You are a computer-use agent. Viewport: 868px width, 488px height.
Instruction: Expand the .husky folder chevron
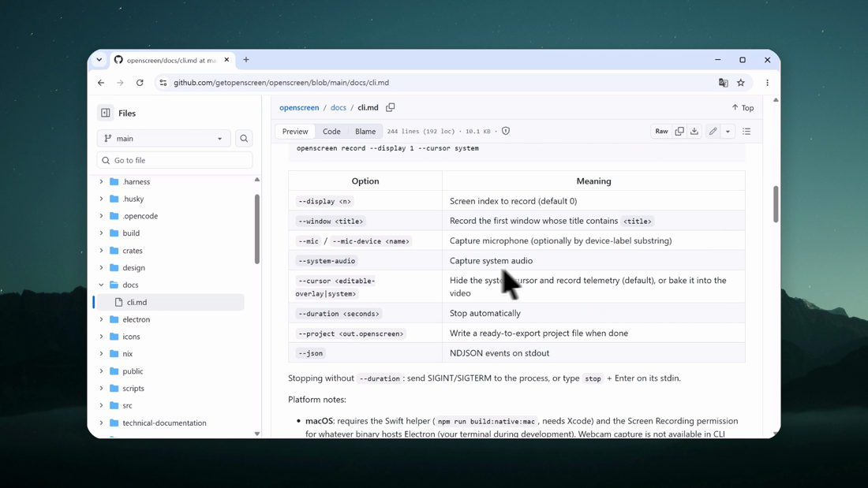(101, 199)
